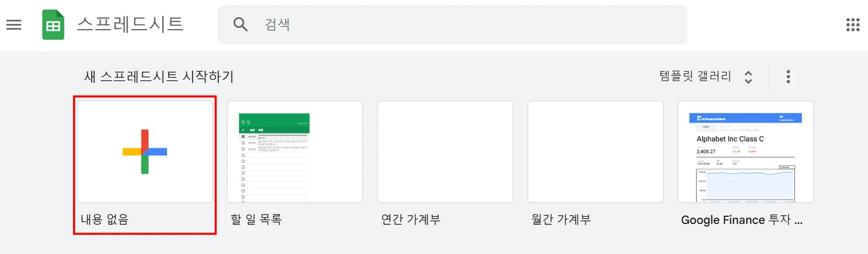Choose the 월간 가계부 template thumbnail
868x254 pixels.
pyautogui.click(x=595, y=152)
